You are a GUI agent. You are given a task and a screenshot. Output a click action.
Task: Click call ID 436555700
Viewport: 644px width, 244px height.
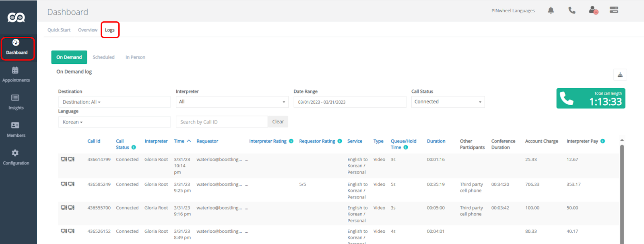coord(99,208)
